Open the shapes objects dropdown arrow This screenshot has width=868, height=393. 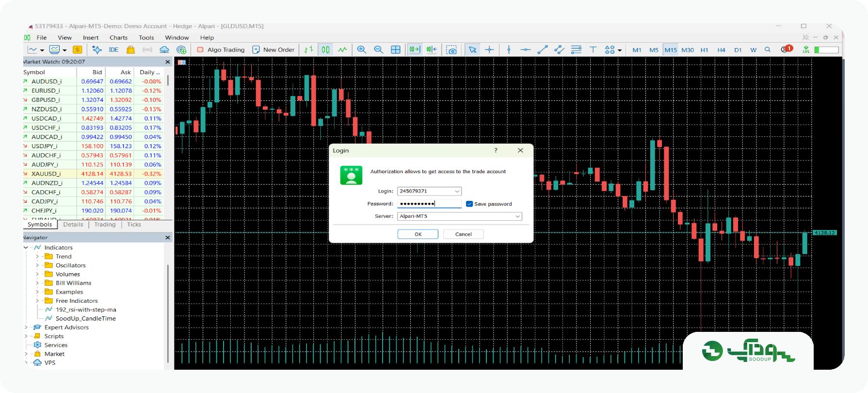point(620,50)
